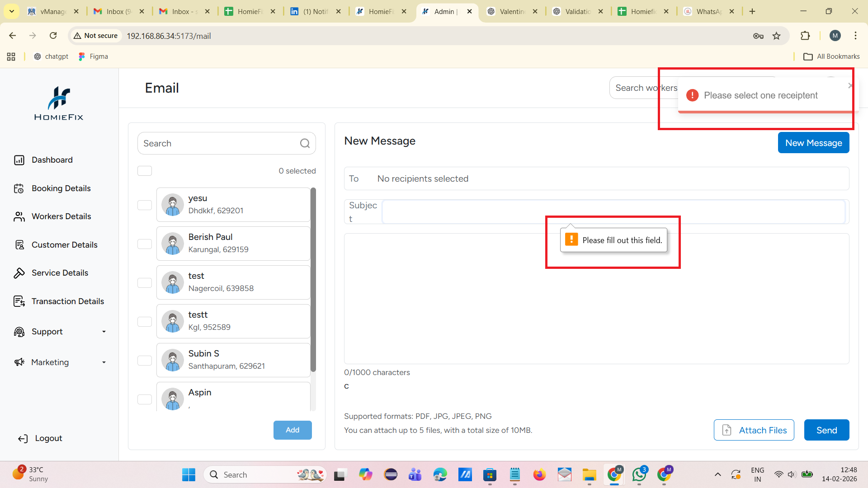Click the Booking Details calendar icon

(x=19, y=188)
